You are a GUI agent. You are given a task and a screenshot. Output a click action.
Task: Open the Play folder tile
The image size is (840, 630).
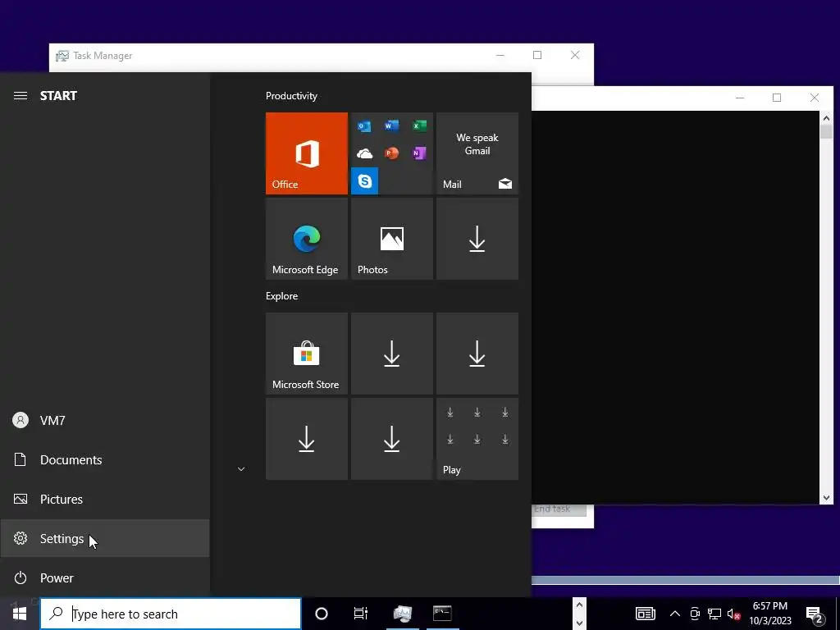tap(477, 439)
